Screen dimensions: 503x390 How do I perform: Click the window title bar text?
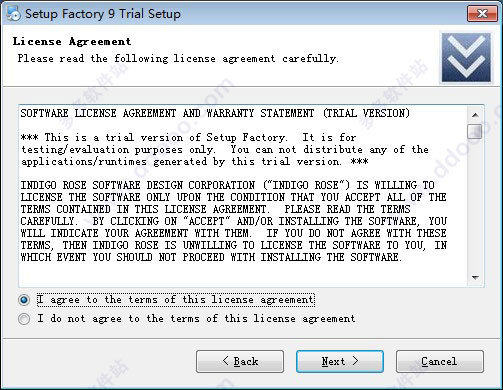click(x=103, y=14)
